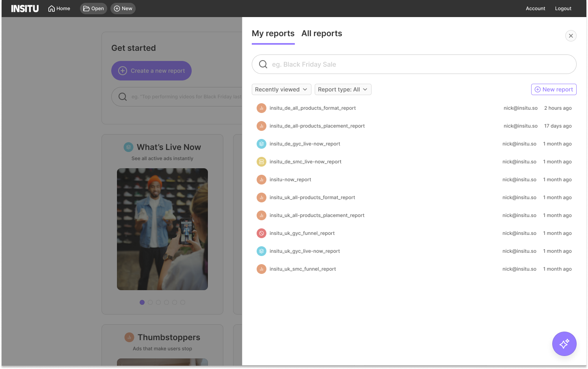Click Create a new report button
Screen dimensions: 588x369
tap(151, 71)
